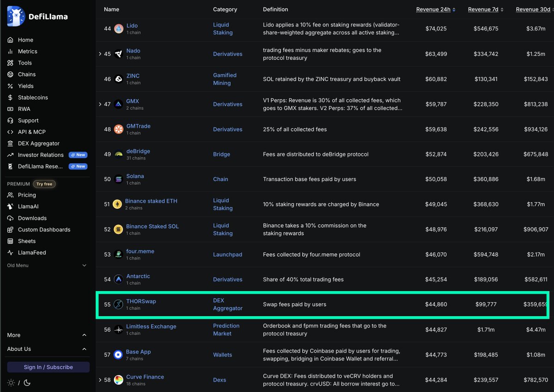Click the ZINC protocol icon
Viewport: 554px width, 392px height.
[119, 79]
